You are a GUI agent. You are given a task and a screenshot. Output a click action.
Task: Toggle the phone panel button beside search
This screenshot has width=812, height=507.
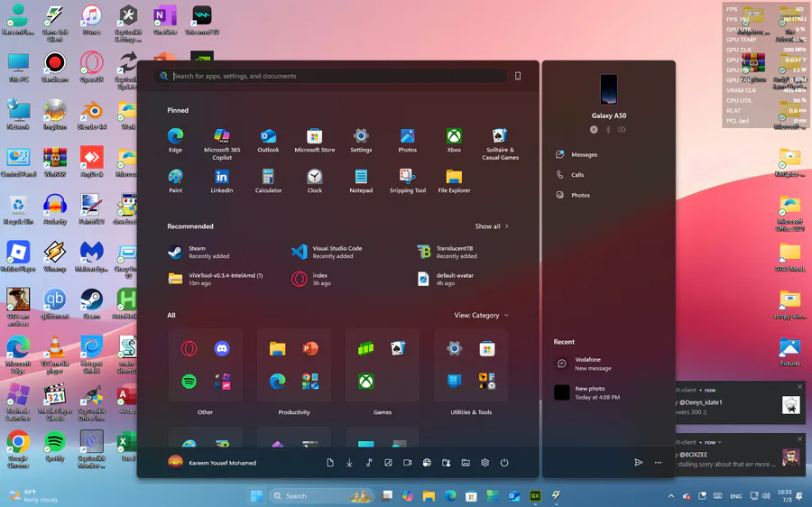(518, 76)
